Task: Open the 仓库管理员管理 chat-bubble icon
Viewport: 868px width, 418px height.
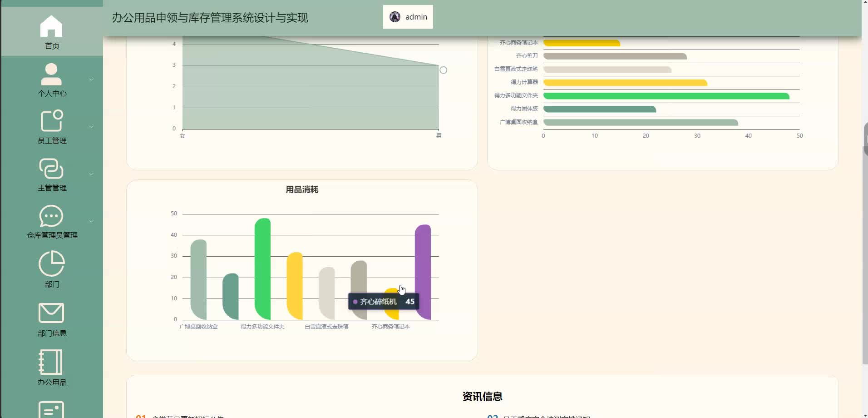Action: pos(51,216)
